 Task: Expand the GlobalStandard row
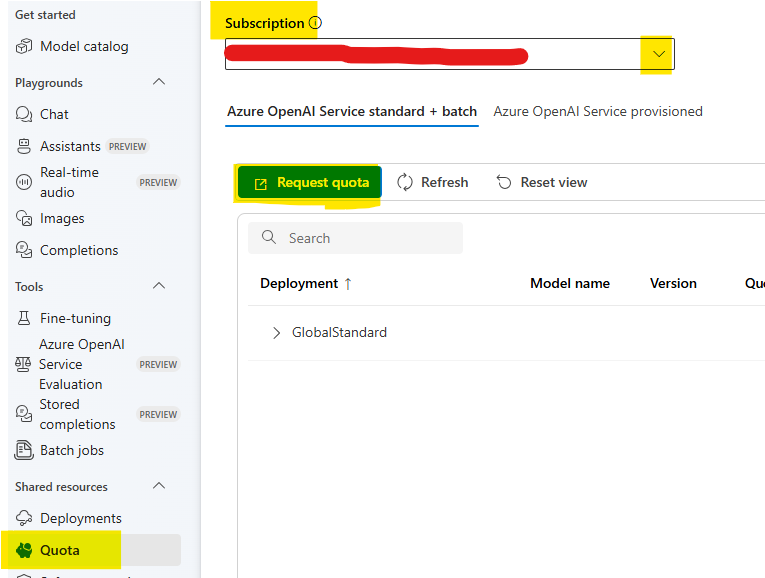coord(277,333)
